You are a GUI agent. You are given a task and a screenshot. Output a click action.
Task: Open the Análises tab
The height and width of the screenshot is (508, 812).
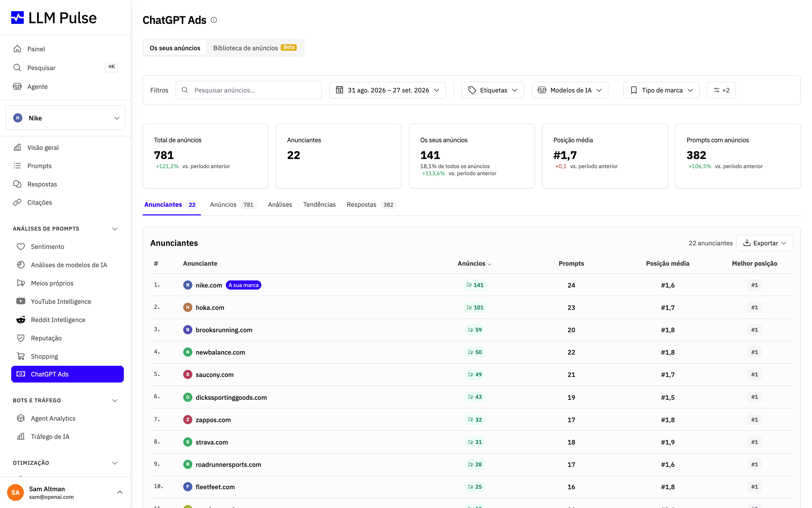coord(280,205)
